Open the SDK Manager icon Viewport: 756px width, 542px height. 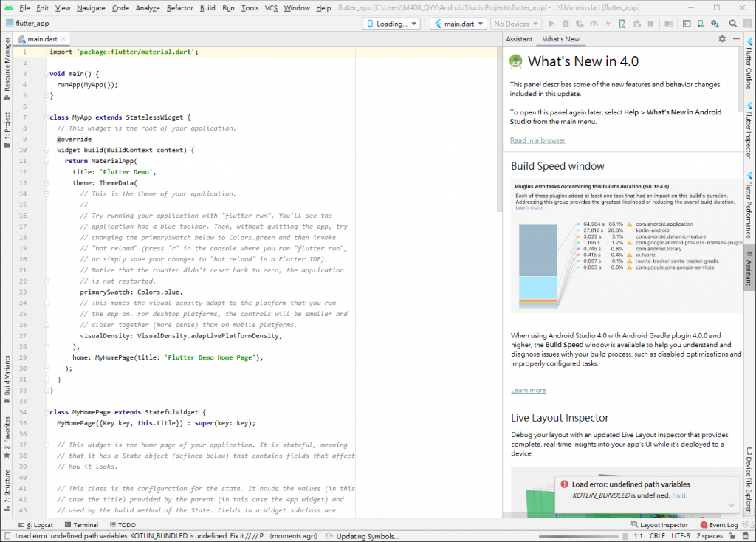click(x=715, y=24)
